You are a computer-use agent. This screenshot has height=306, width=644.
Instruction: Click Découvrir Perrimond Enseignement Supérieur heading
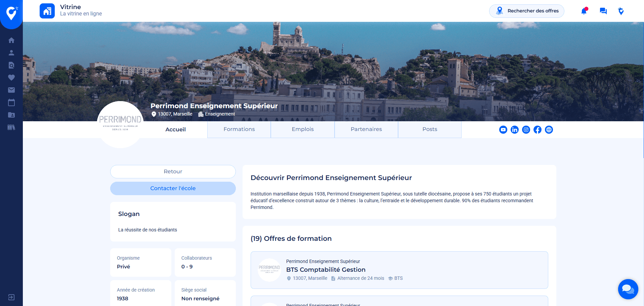(331, 178)
